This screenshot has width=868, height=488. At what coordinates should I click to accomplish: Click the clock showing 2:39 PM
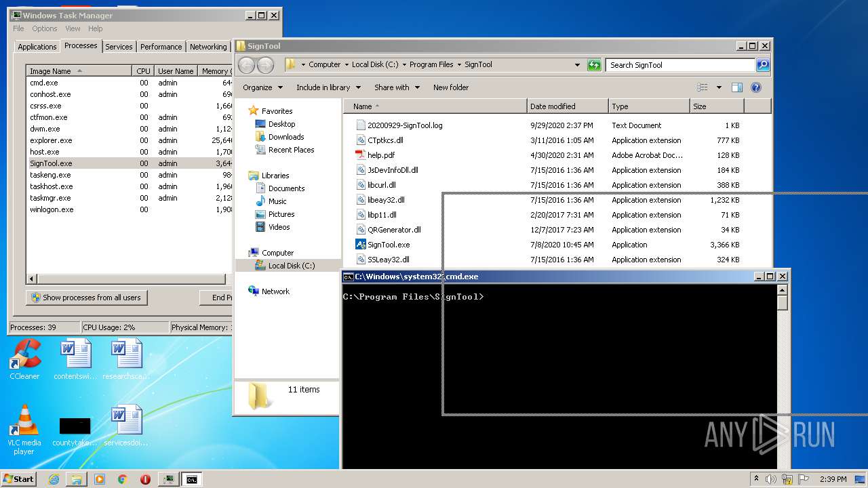coord(833,479)
